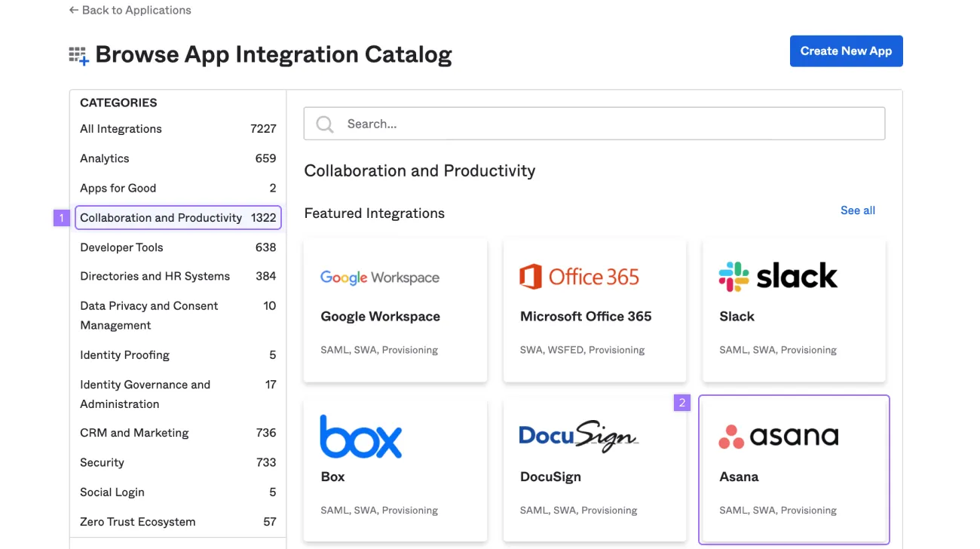Select the All Integrations category

(121, 128)
